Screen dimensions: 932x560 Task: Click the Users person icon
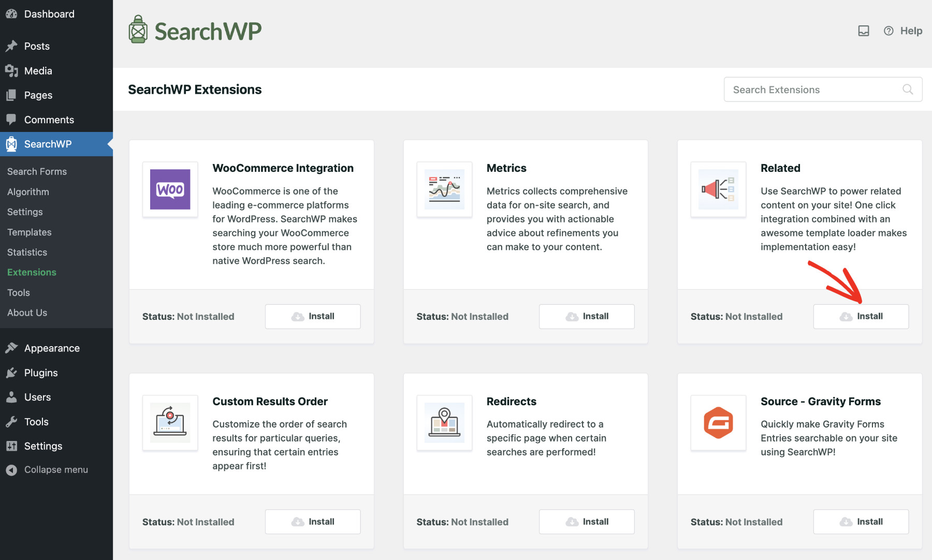[11, 397]
